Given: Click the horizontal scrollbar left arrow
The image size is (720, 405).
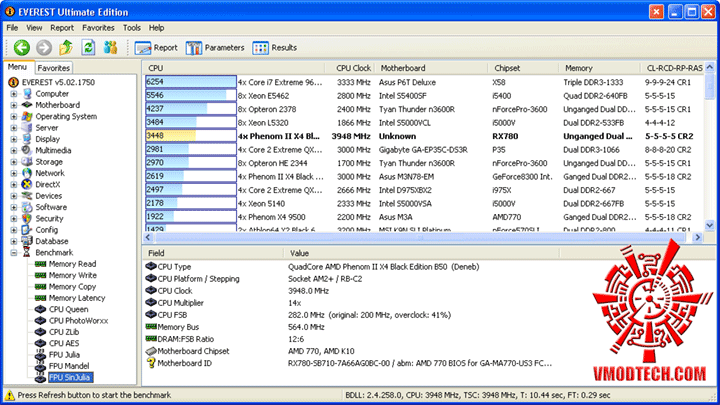Looking at the screenshot, I should 148,237.
